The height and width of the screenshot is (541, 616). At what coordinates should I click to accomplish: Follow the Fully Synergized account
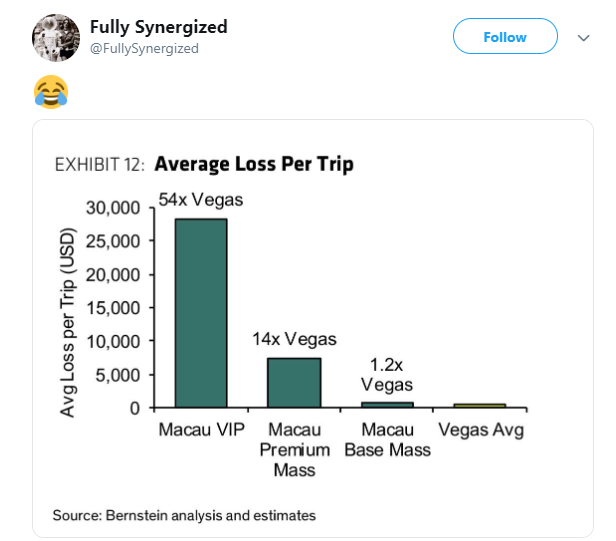coord(505,36)
